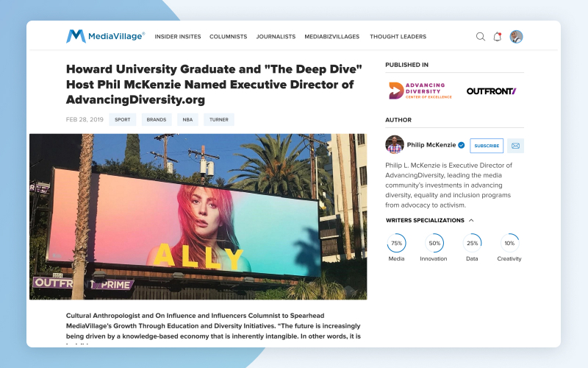Screen dimensions: 588x368
Task: Open the Advancing Diversity logo
Action: point(420,91)
